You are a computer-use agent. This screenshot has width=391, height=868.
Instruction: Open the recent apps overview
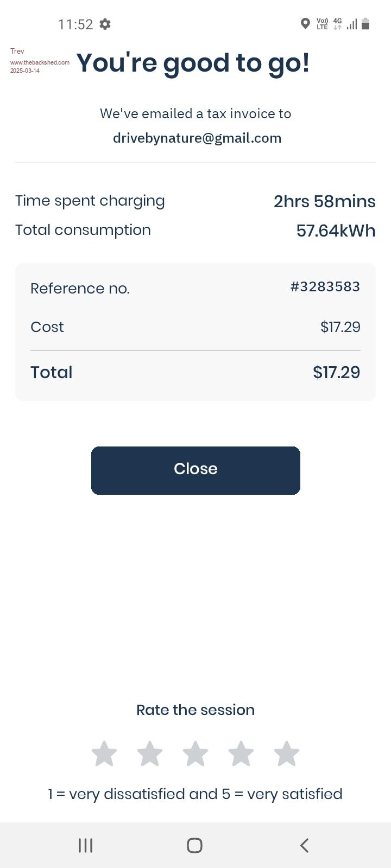(86, 845)
